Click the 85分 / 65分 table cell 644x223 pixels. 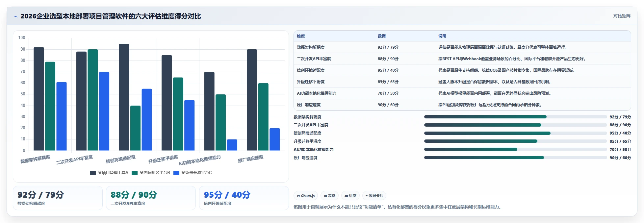tap(388, 82)
